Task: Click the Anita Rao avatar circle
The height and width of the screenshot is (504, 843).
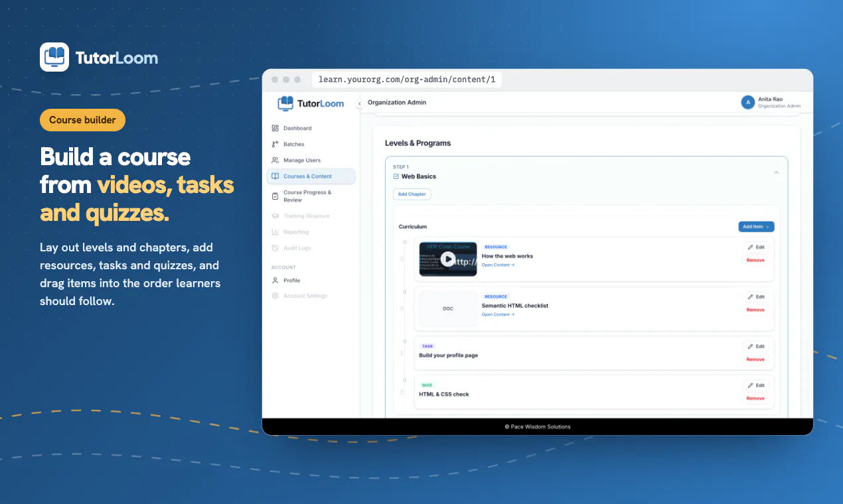Action: click(748, 102)
